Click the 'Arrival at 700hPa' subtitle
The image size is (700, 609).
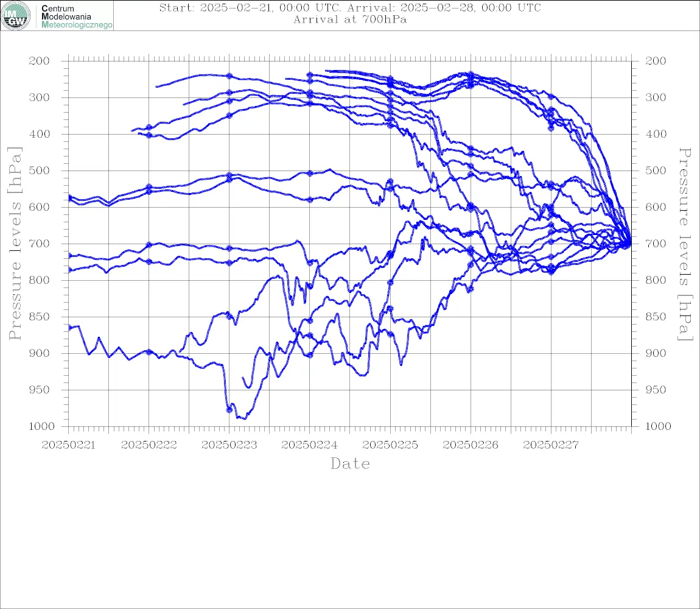[x=350, y=19]
